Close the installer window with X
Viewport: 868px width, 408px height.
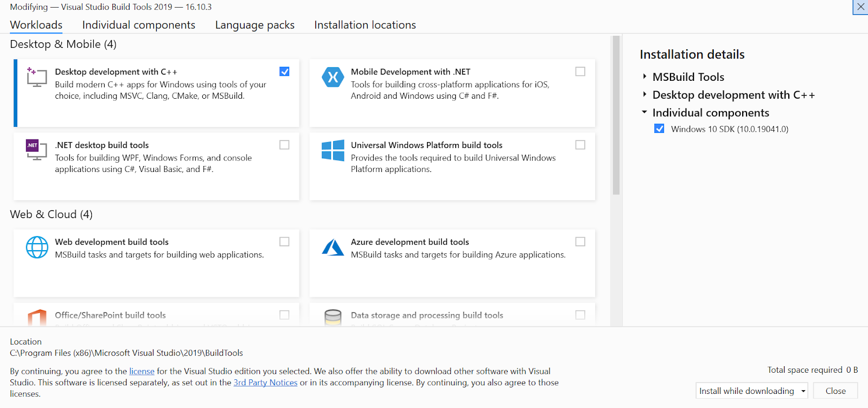coord(860,7)
